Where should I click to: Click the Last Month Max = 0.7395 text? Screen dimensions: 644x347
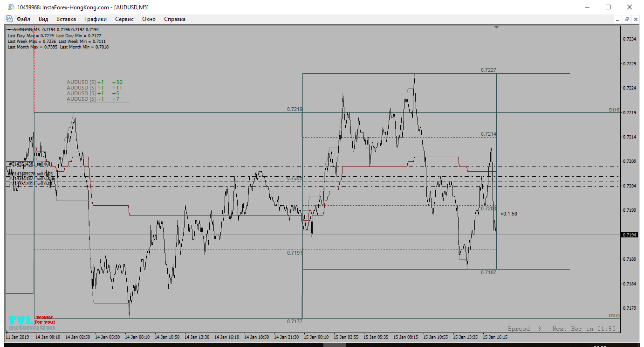[x=33, y=47]
